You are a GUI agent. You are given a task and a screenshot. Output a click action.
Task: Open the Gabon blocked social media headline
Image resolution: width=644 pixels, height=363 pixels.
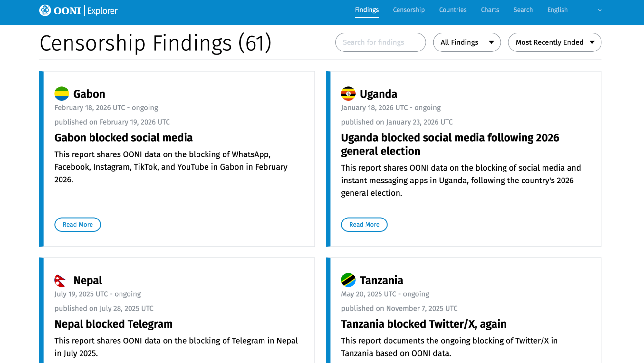123,138
